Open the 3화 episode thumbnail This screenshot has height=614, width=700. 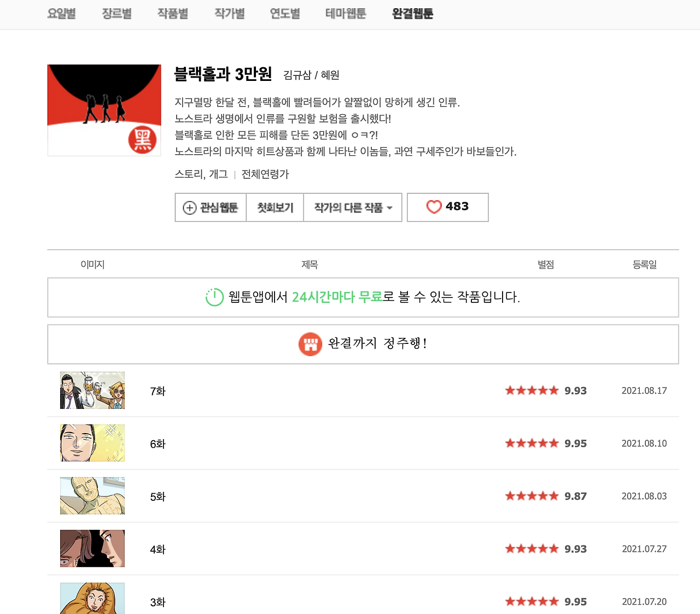(92, 598)
